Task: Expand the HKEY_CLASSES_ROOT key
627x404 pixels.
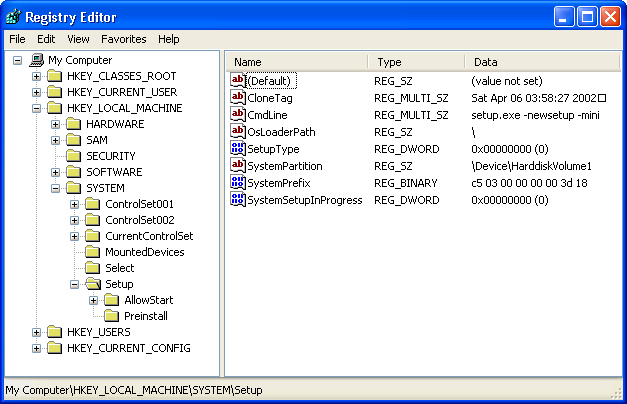Action: click(36, 76)
